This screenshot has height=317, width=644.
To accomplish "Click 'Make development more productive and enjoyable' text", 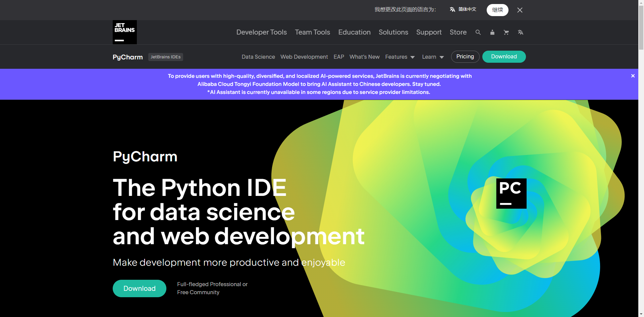I will pyautogui.click(x=229, y=262).
